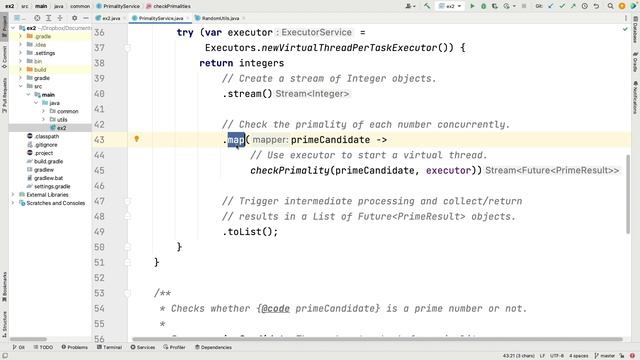The height and width of the screenshot is (360, 640).
Task: Open Search Everywhere magnifier icon
Action: point(611,6)
